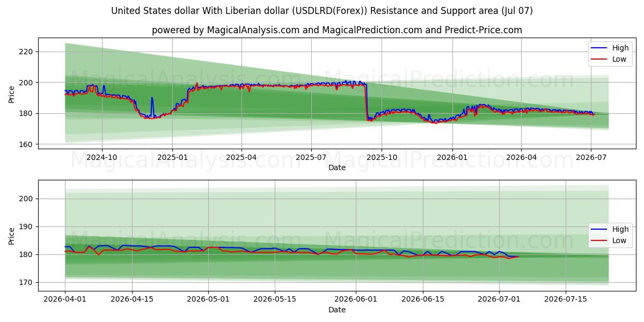Viewport: 644px width, 322px height.
Task: Click blue line sample in upper legend
Action: [x=599, y=48]
